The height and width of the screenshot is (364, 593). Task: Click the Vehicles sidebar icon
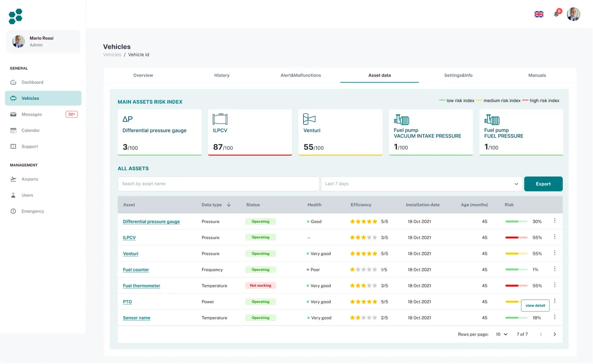(13, 98)
